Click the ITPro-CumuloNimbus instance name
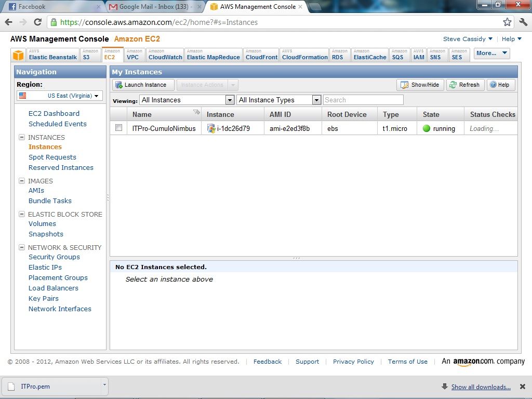 tap(164, 128)
